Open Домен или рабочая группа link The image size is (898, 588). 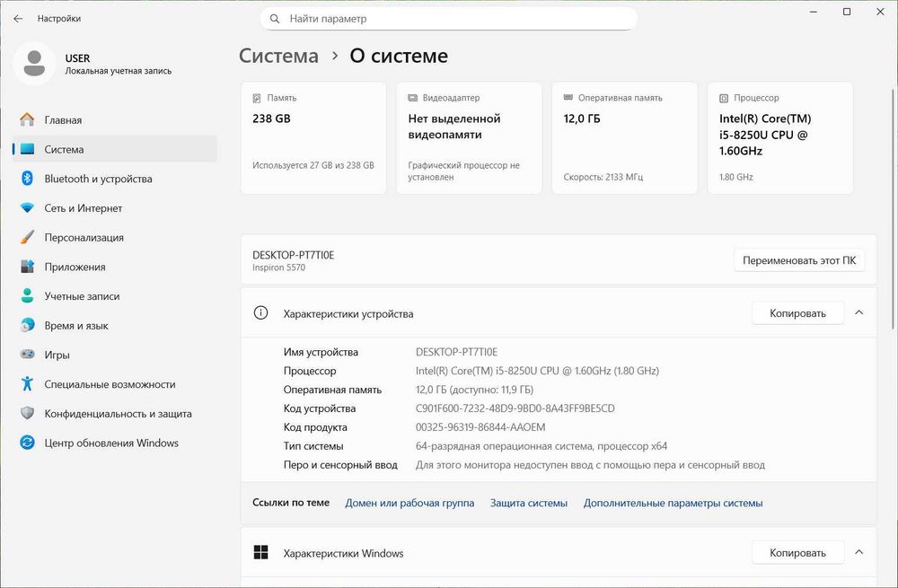[409, 503]
